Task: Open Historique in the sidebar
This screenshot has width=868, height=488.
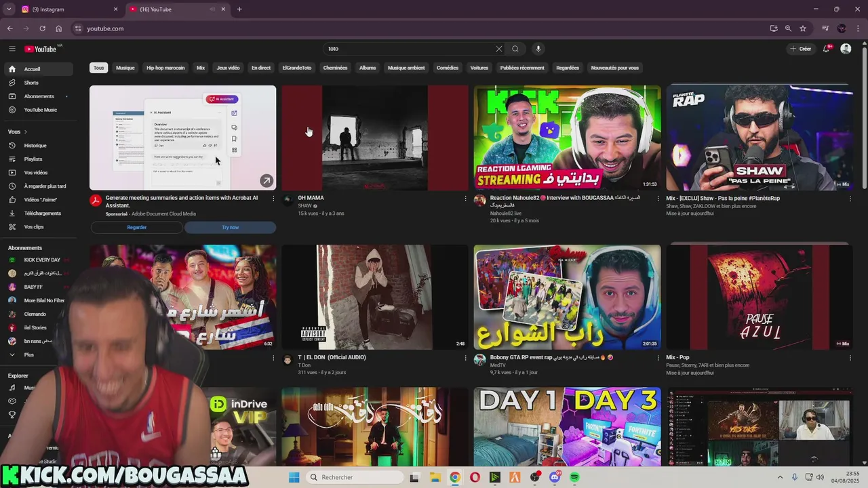Action: point(38,146)
